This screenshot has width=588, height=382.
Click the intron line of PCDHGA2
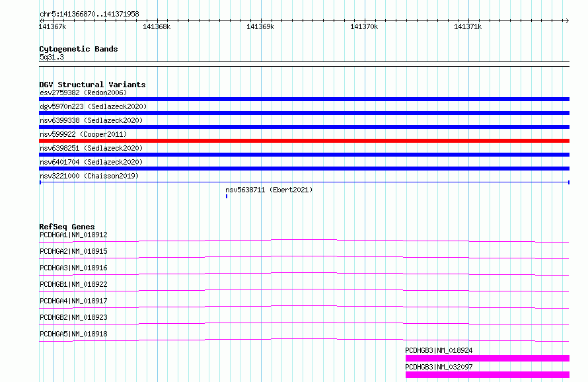point(304,257)
